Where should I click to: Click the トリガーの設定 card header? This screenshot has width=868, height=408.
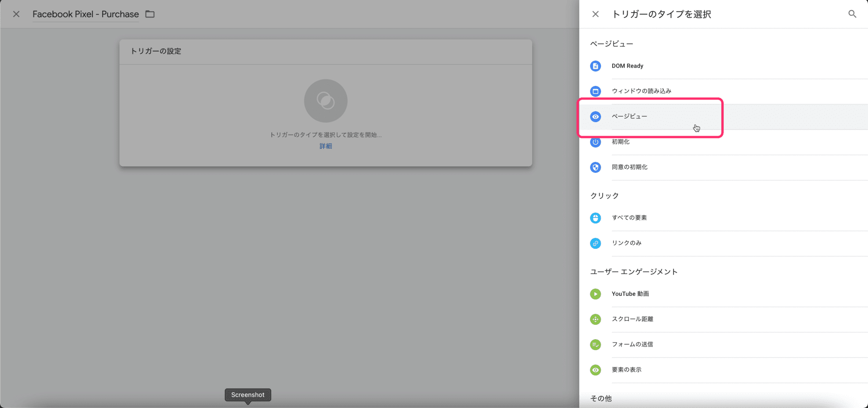pyautogui.click(x=326, y=52)
